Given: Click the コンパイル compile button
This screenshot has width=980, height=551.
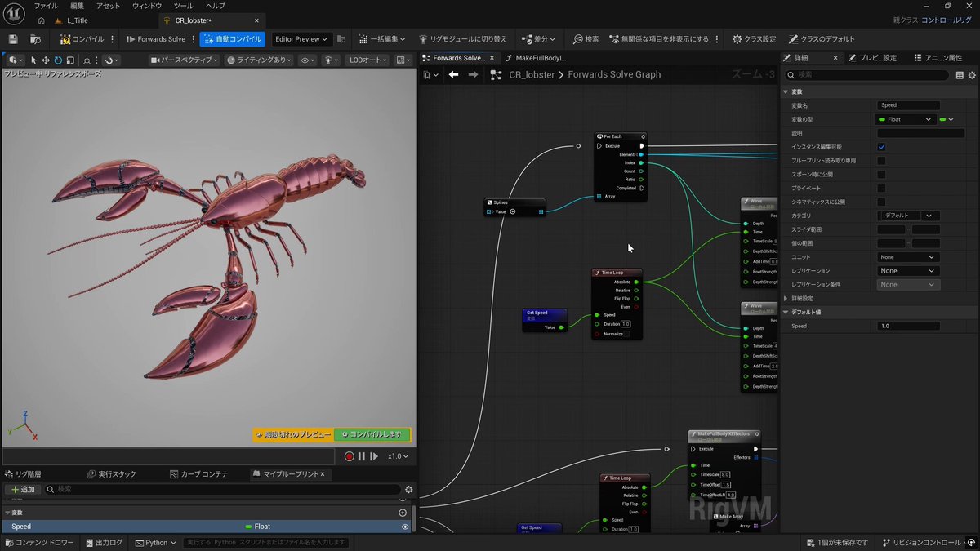Looking at the screenshot, I should [82, 38].
